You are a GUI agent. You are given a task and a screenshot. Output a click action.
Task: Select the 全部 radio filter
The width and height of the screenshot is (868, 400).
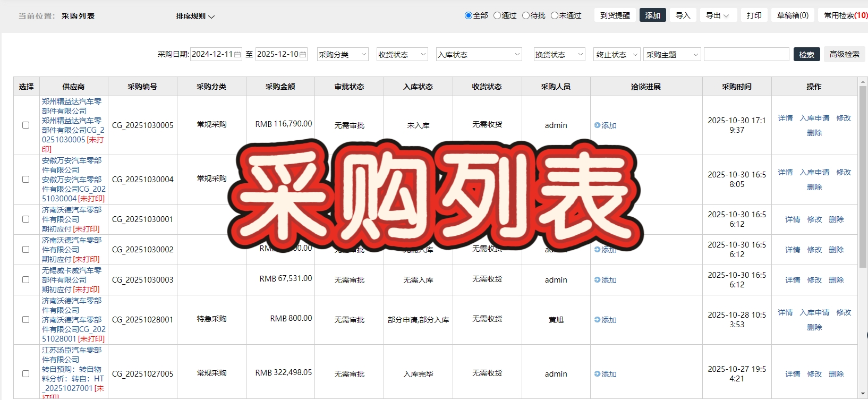click(469, 15)
